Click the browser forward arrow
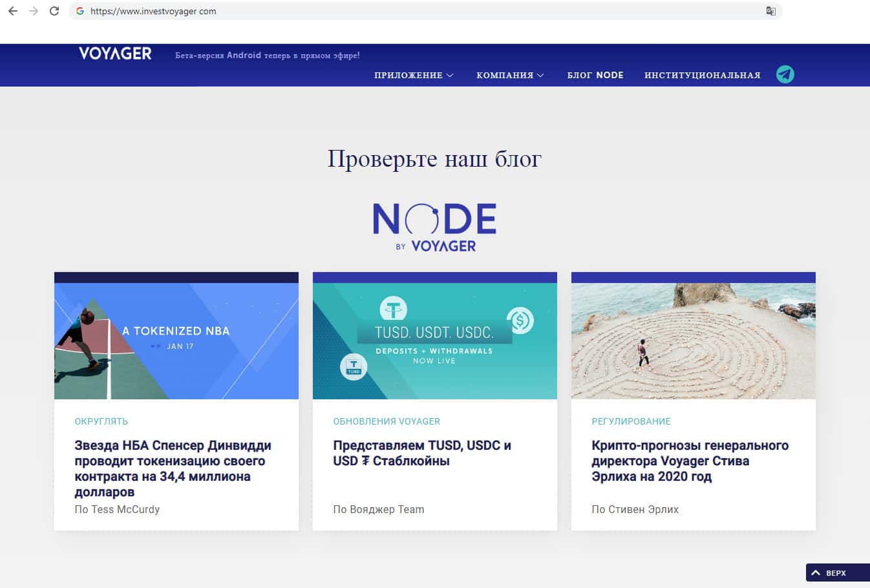 point(34,11)
